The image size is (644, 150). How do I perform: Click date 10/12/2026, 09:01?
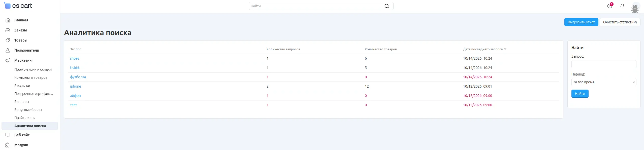477,86
